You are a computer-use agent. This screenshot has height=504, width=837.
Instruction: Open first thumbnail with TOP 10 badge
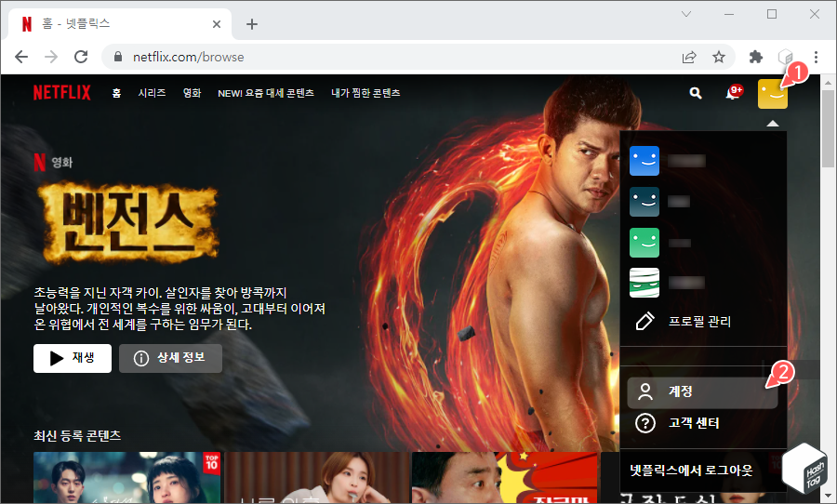point(127,477)
